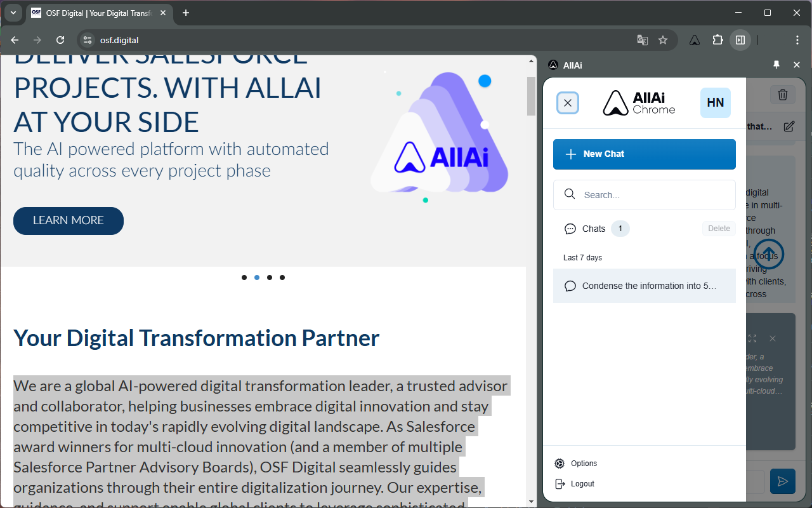Screen dimensions: 812x508
Task: Reload the osf.digital page
Action: 60,40
